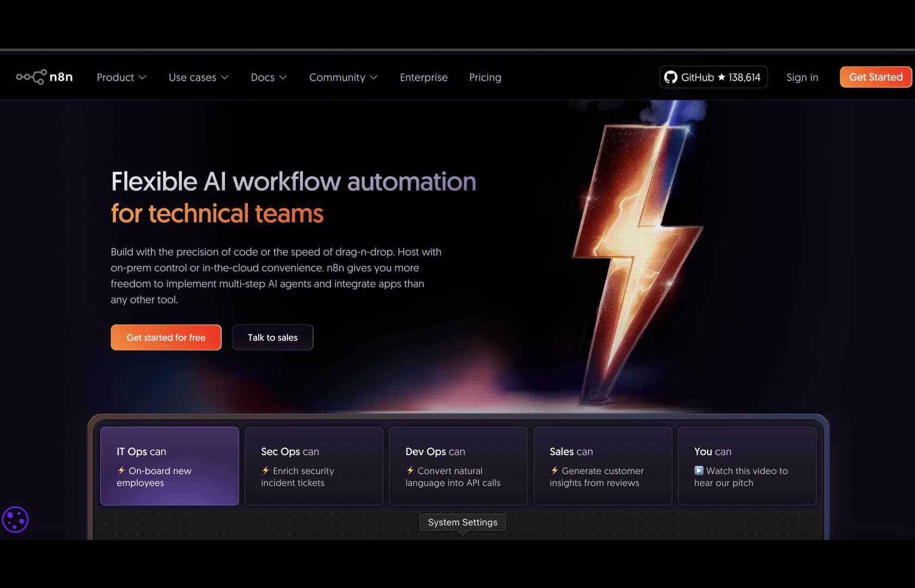Open the Docs dropdown menu
This screenshot has height=588, width=915.
[x=269, y=77]
